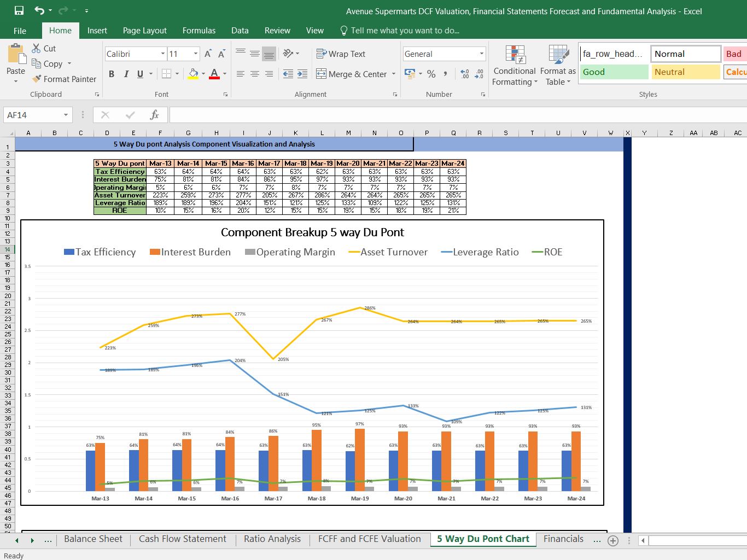This screenshot has width=747, height=560.
Task: Apply Comma Style number format
Action: point(446,74)
